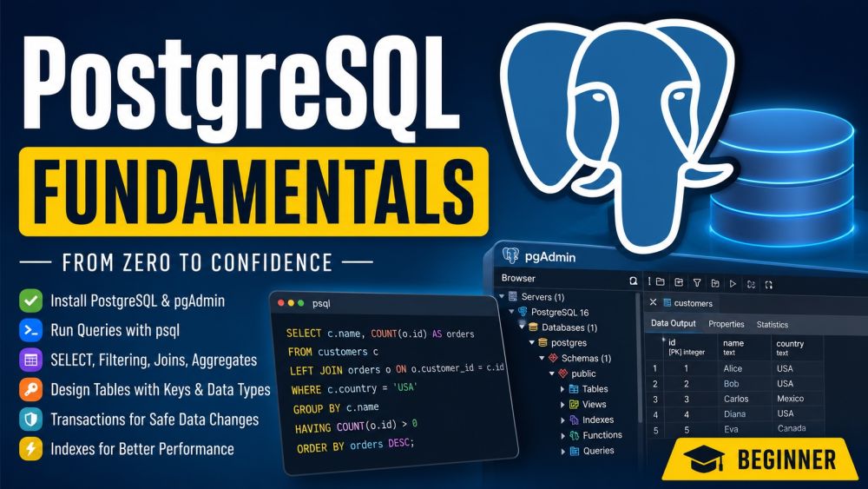This screenshot has width=868, height=489.
Task: Click the yellow lightning bolt Indexes icon
Action: point(31,448)
